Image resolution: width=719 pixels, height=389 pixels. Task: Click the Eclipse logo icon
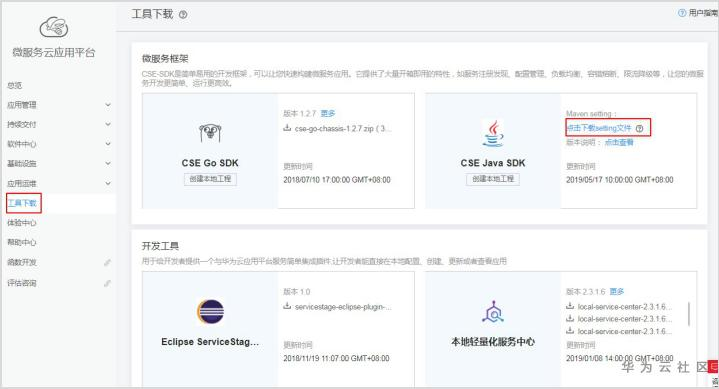click(x=210, y=312)
